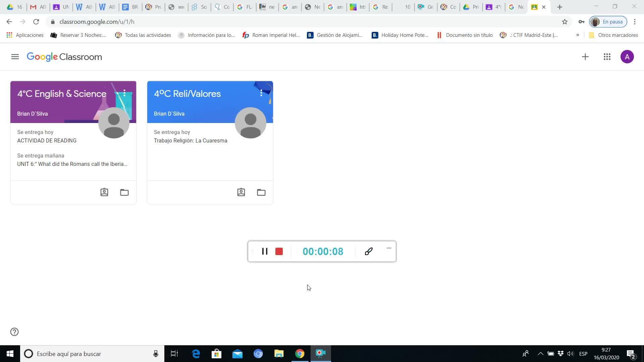Click the purple account avatar
This screenshot has width=644, height=362.
[x=627, y=57]
